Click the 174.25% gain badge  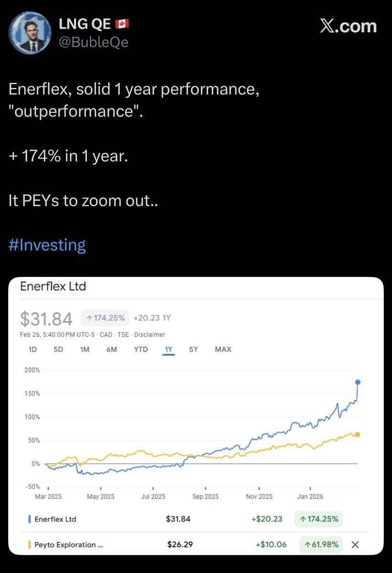(105, 318)
